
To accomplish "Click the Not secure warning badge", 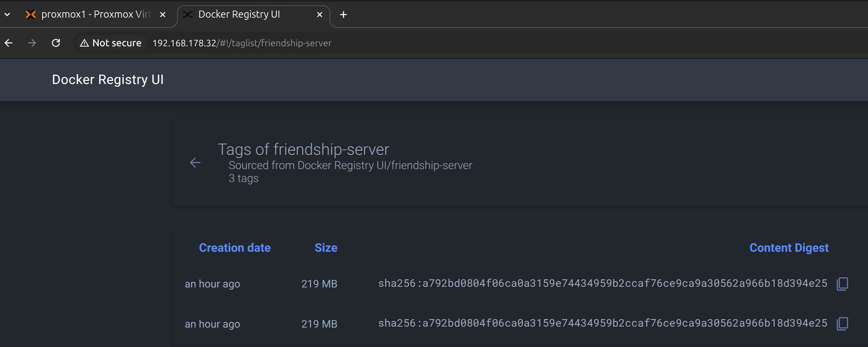I will click(110, 43).
